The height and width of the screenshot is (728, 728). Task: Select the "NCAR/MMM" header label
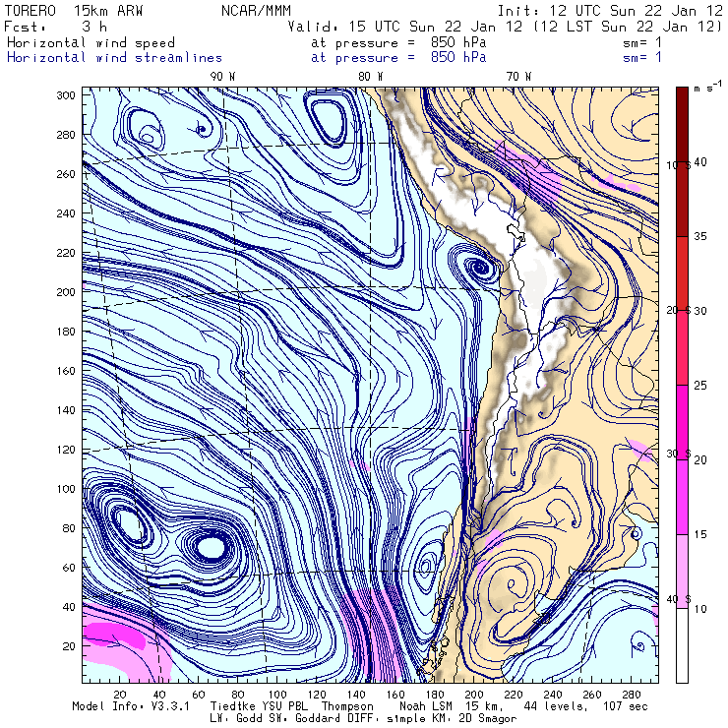click(256, 11)
